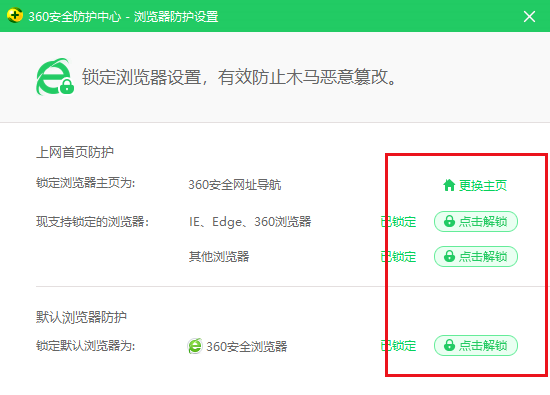Image resolution: width=550 pixels, height=395 pixels.
Task: Click 已锁定 status for IE、Edge、360浏览器
Action: click(x=398, y=222)
